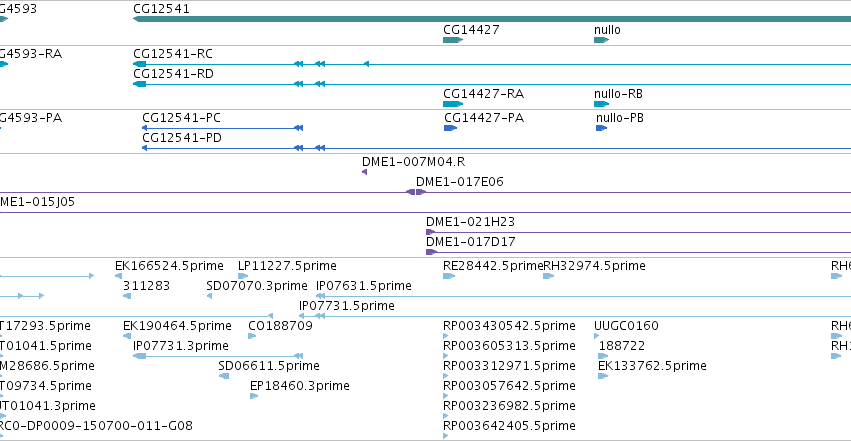Click the SD07070.3prime EST glyph
This screenshot has width=851, height=441.
pyautogui.click(x=209, y=296)
